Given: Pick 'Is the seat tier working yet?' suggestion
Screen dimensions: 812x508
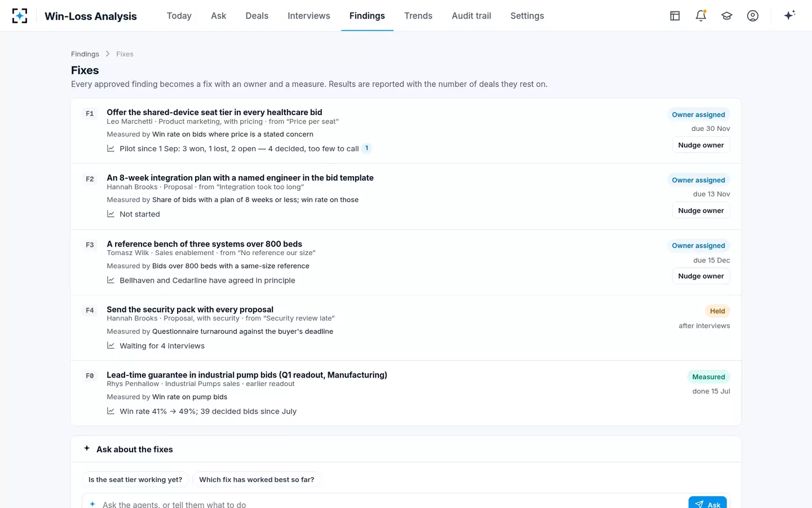Looking at the screenshot, I should (135, 480).
